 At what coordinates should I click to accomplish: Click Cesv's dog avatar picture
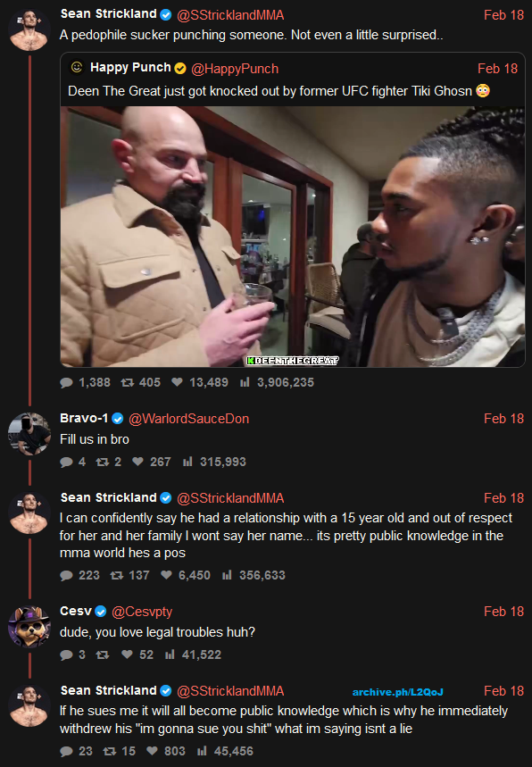point(29,627)
